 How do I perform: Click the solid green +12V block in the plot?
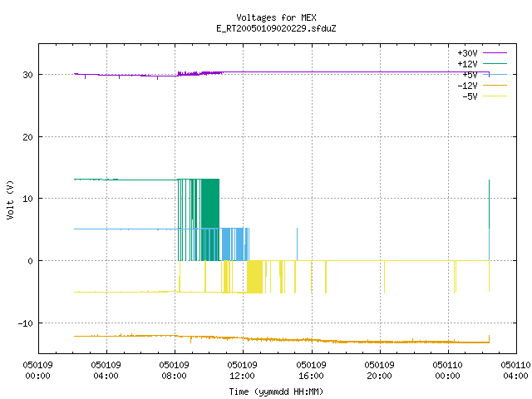pos(210,204)
